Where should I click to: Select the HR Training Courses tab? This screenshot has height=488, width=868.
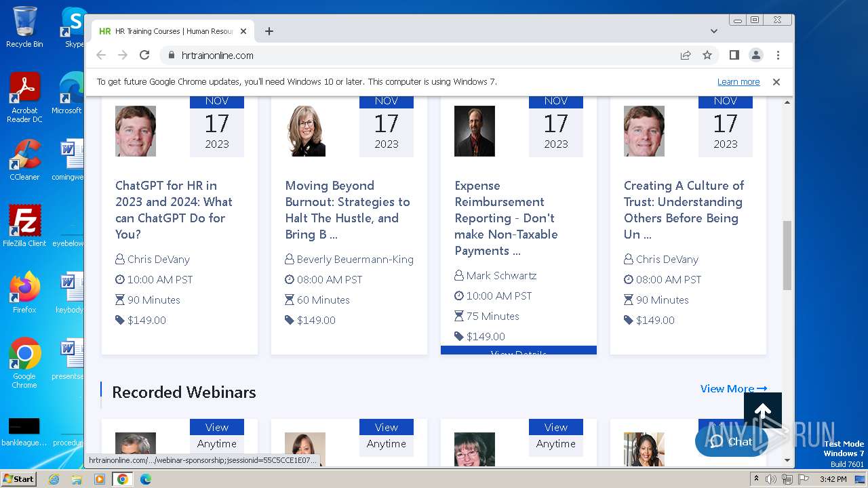tap(173, 31)
